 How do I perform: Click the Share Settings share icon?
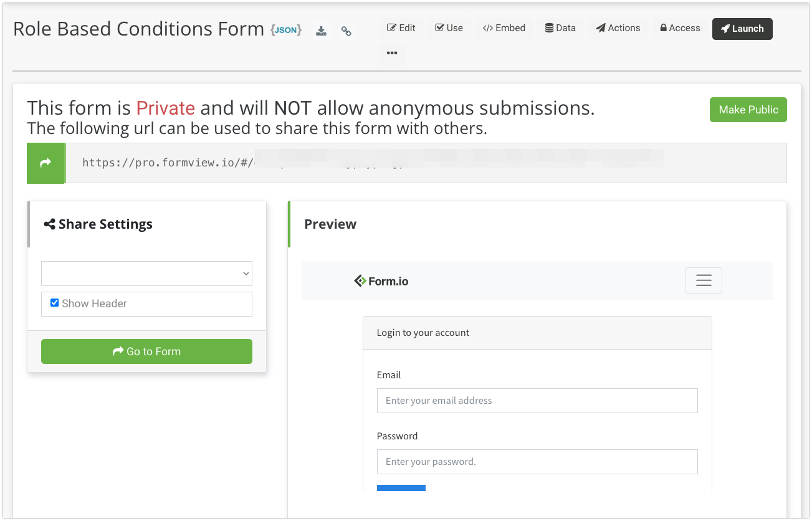tap(49, 224)
